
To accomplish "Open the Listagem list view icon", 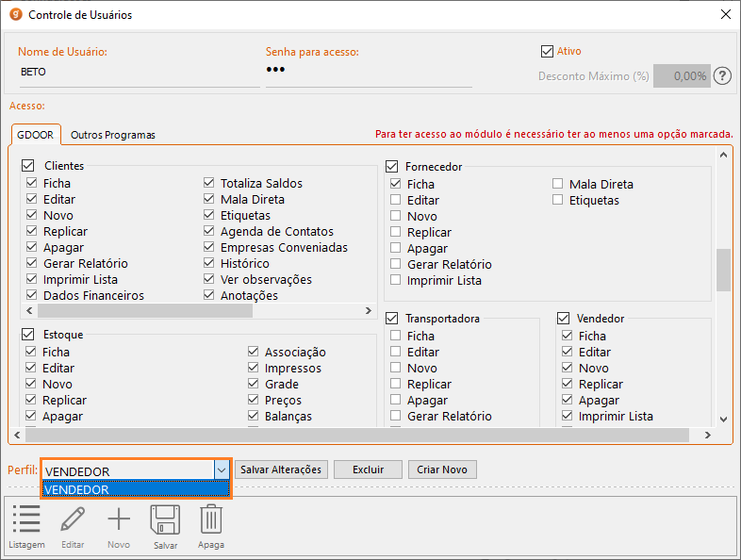I will [x=26, y=519].
